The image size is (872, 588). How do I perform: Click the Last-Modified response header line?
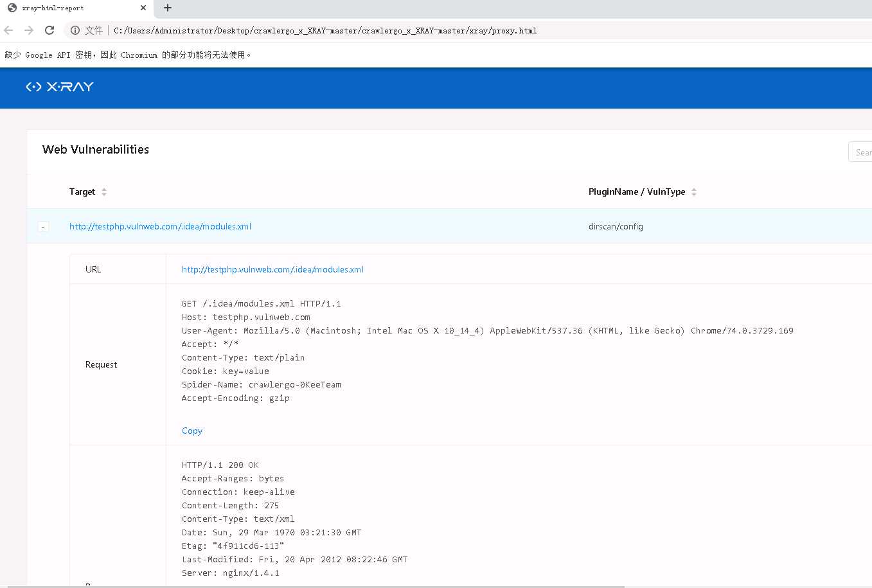[295, 559]
